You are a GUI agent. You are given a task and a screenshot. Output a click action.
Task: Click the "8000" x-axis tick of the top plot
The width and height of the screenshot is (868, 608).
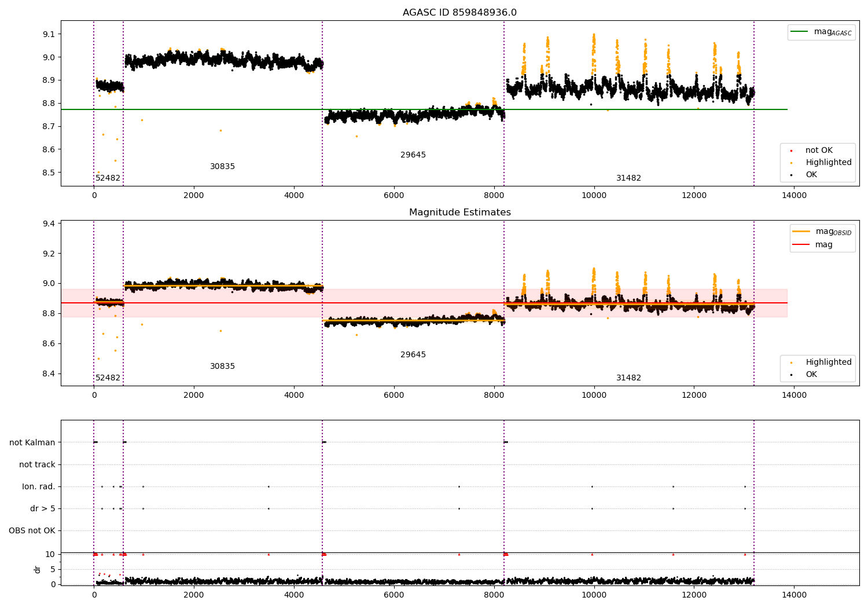tap(494, 195)
